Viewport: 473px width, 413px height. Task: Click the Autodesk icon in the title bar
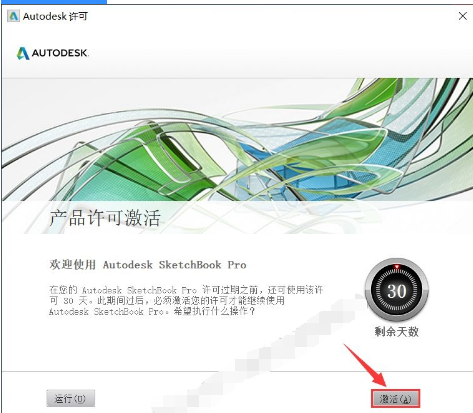tap(13, 16)
